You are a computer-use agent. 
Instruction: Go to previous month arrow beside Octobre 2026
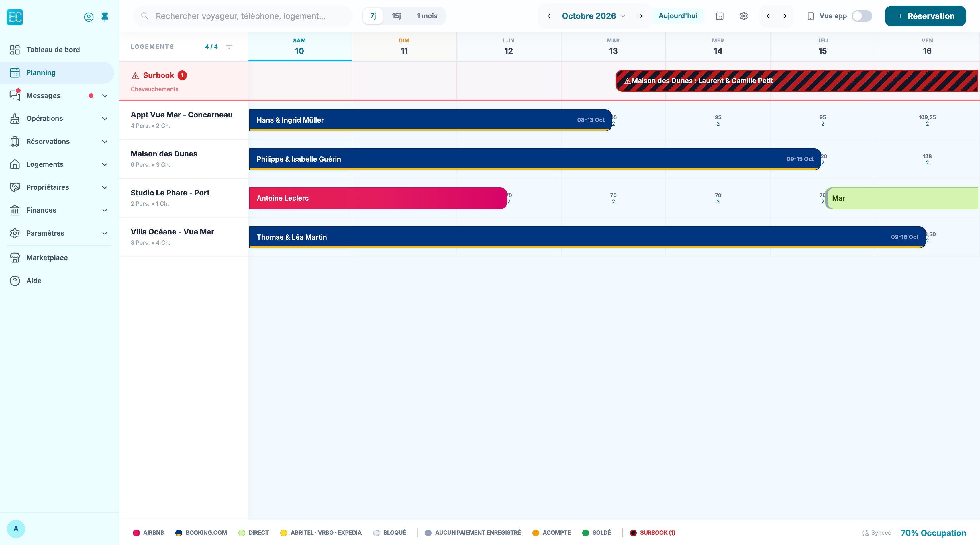click(548, 16)
